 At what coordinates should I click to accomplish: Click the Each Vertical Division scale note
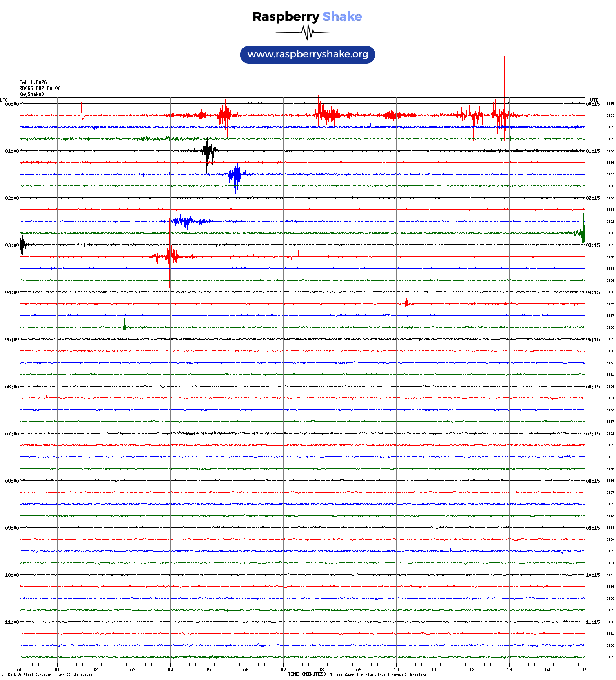[x=50, y=675]
